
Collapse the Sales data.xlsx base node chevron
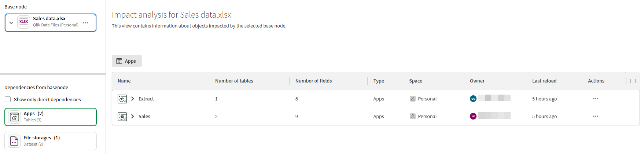tap(11, 23)
